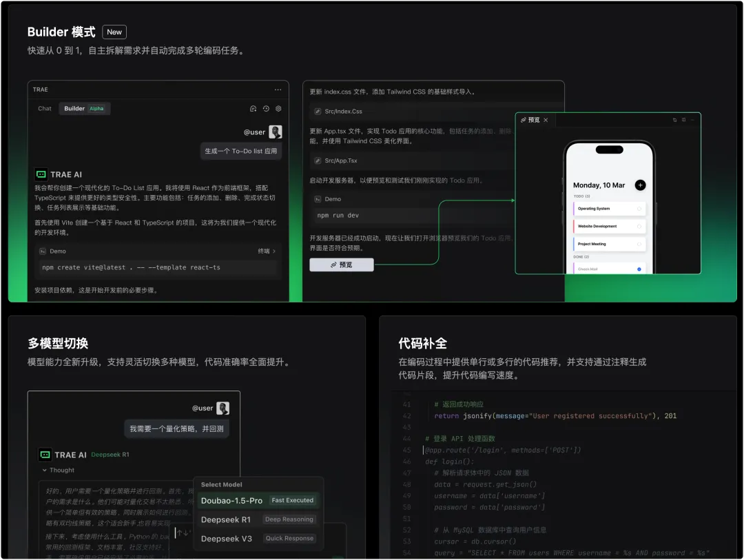Uncheck the completed Check Mail item
Viewport: 744px width, 560px height.
click(x=639, y=269)
